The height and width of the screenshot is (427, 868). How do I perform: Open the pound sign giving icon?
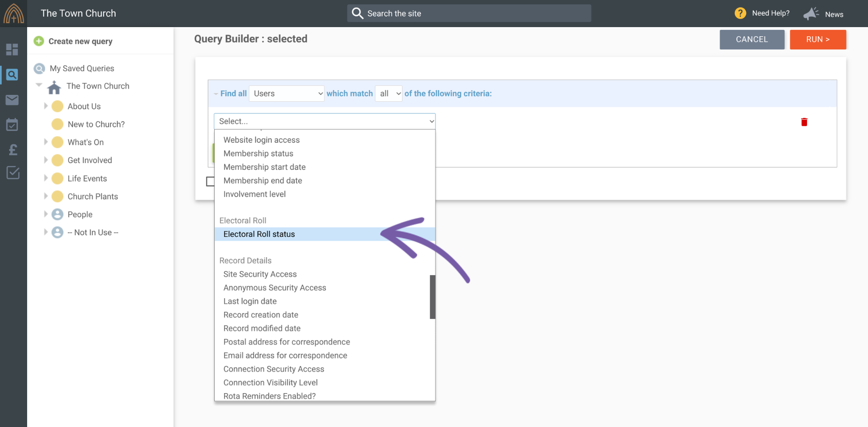(13, 150)
